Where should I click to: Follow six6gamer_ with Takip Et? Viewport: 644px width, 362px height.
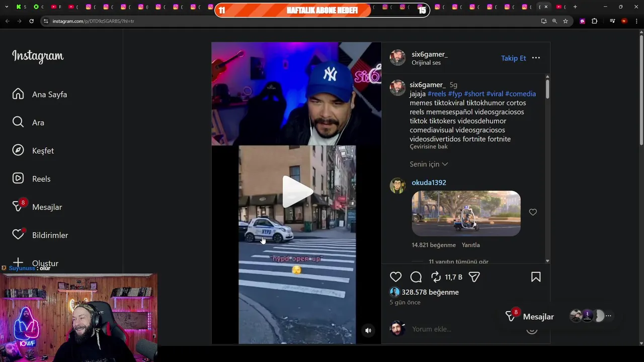pos(513,58)
